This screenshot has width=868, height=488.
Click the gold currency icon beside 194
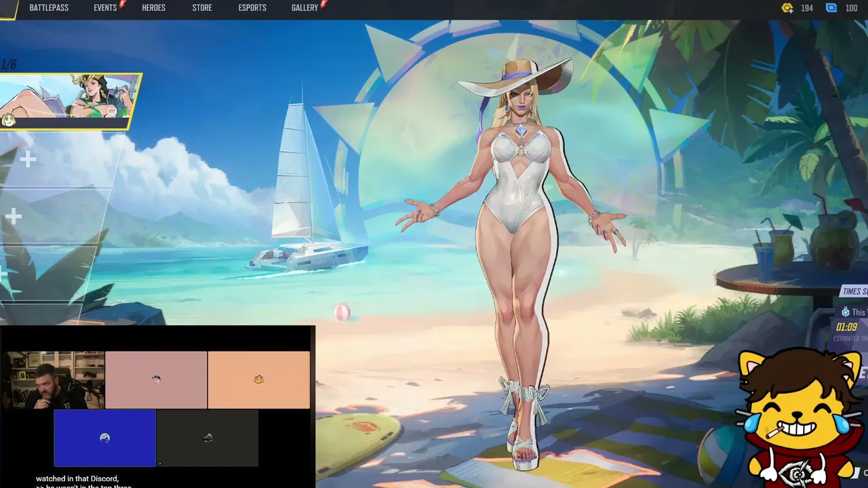(x=787, y=8)
